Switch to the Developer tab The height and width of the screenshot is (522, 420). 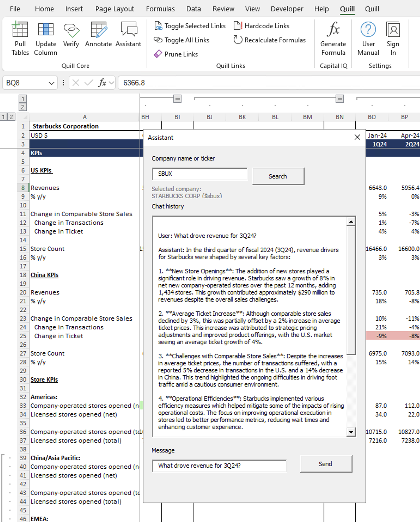[287, 9]
